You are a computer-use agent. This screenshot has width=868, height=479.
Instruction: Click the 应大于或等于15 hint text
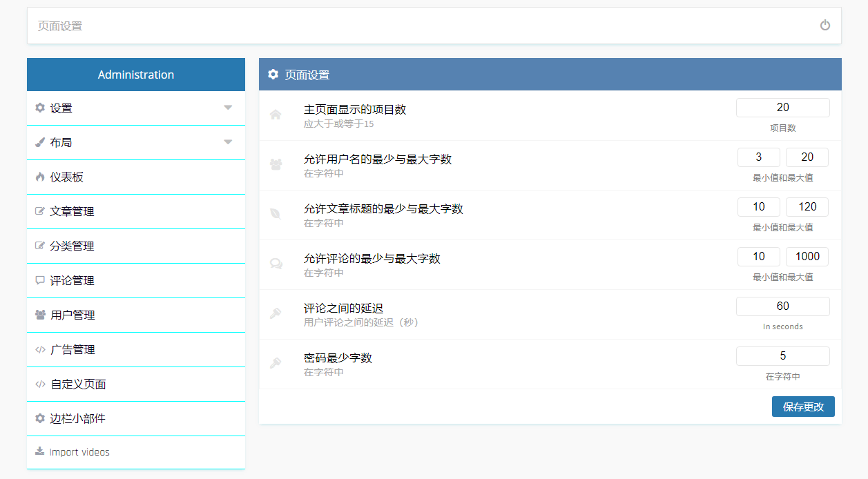(338, 124)
